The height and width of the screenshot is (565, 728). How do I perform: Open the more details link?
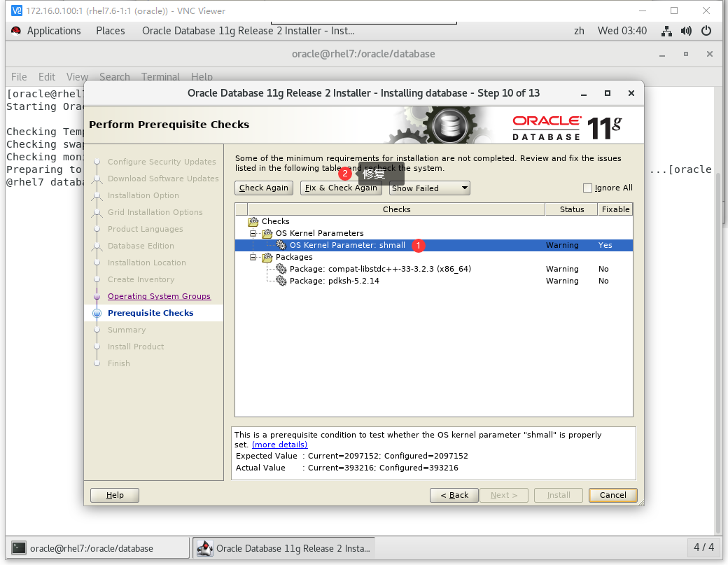pyautogui.click(x=279, y=445)
